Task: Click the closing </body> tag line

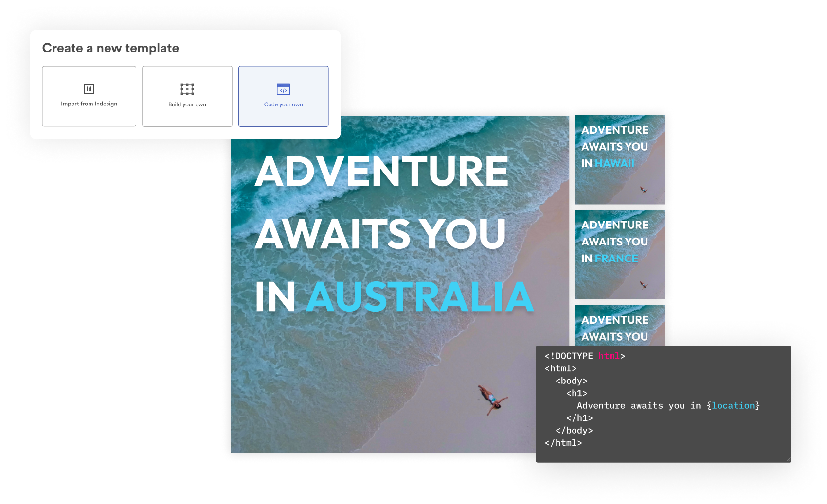Action: [574, 431]
